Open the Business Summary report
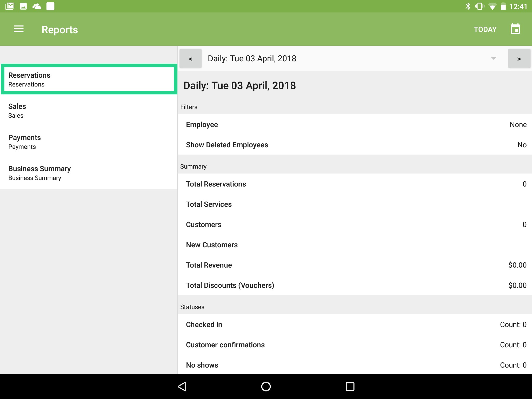 88,173
